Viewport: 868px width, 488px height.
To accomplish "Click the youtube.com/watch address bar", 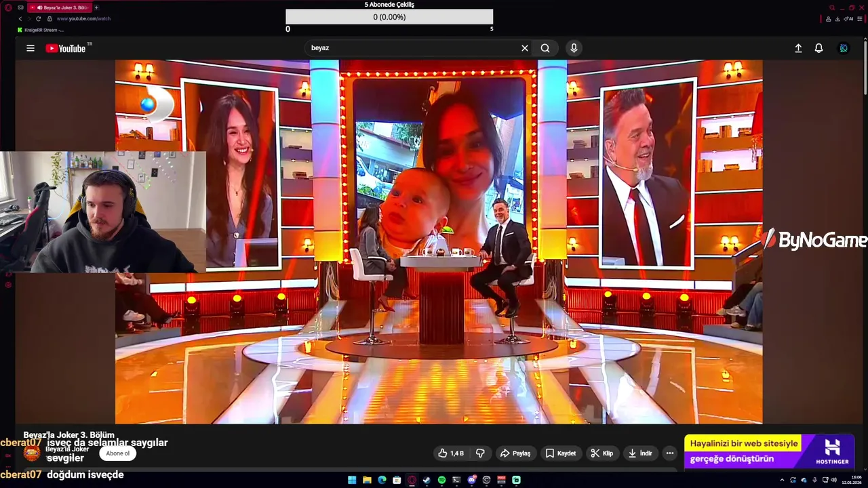I will [83, 19].
